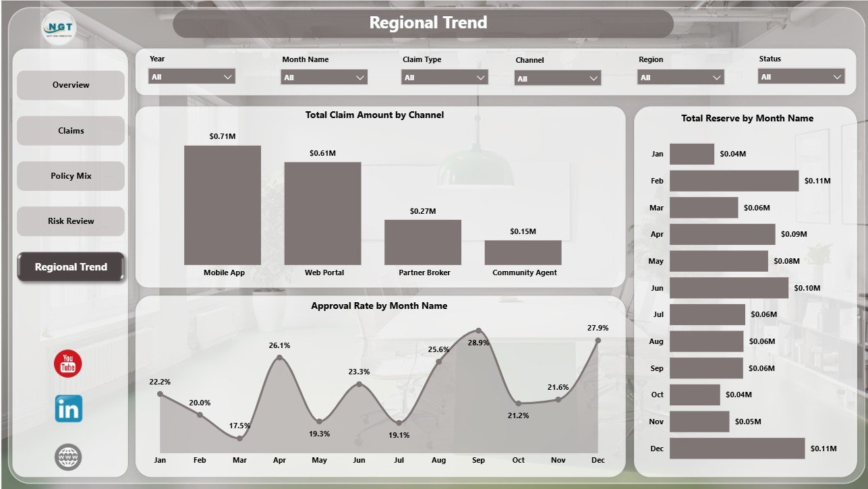
Task: Open the Status filter dropdown
Action: coord(802,77)
